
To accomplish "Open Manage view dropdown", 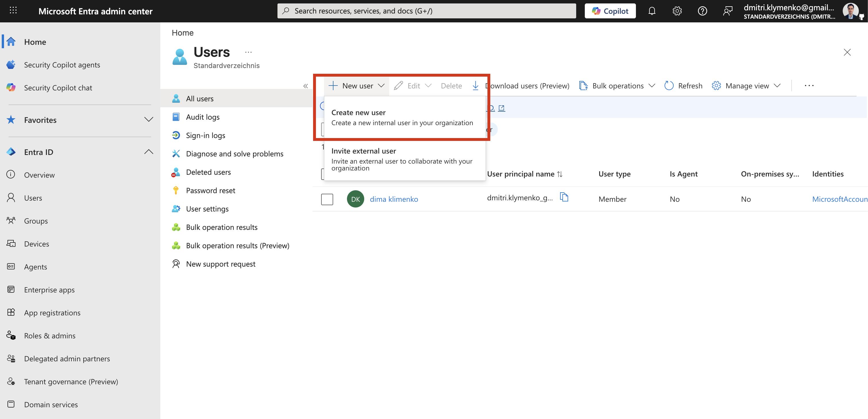I will pos(746,86).
